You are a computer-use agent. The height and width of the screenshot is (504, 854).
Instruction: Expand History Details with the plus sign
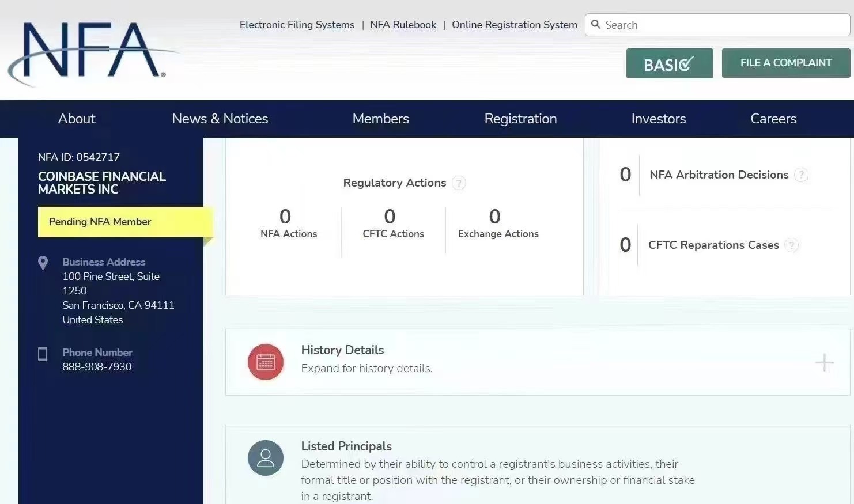click(824, 362)
